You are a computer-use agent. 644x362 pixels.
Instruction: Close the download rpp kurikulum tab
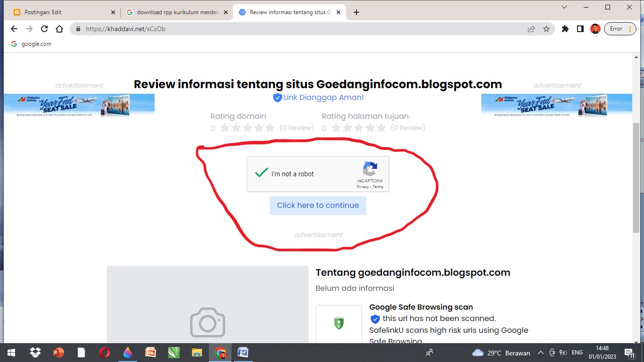pyautogui.click(x=225, y=12)
